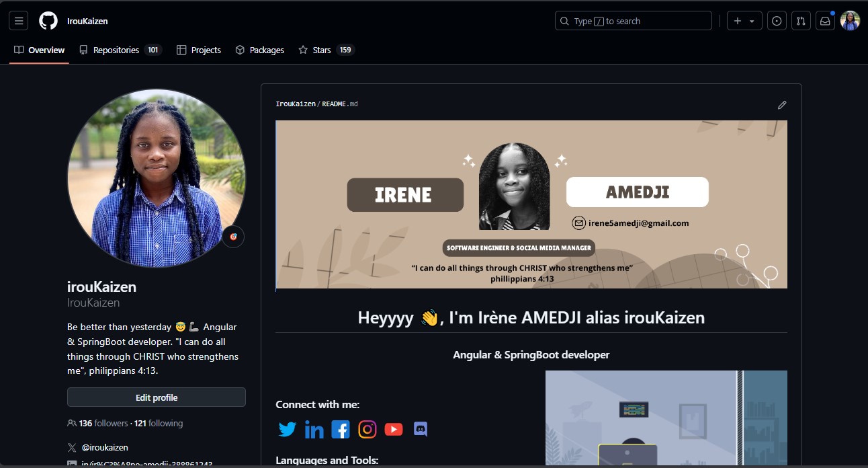The image size is (868, 468).
Task: Open the YouTube social icon
Action: (394, 429)
